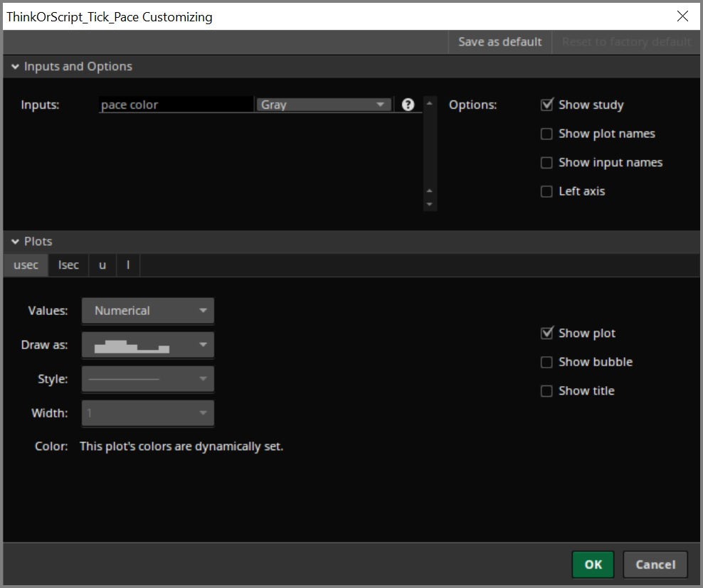Switch to the lsec plot tab

point(68,265)
